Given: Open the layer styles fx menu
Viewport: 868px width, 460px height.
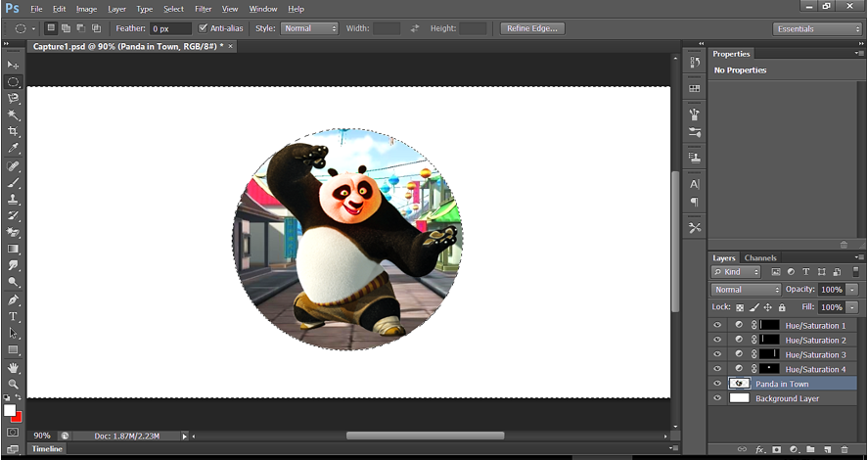Looking at the screenshot, I should click(760, 449).
